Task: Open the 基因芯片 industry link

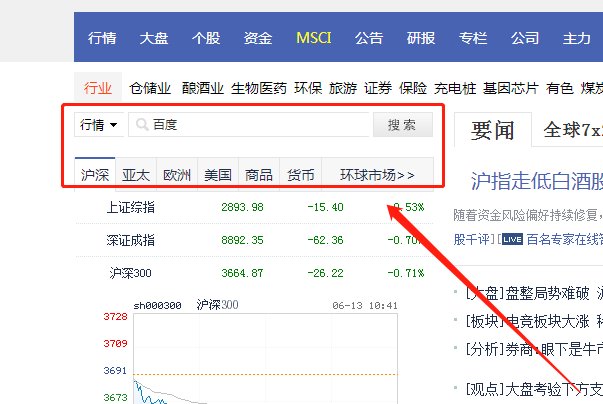Action: tap(511, 88)
